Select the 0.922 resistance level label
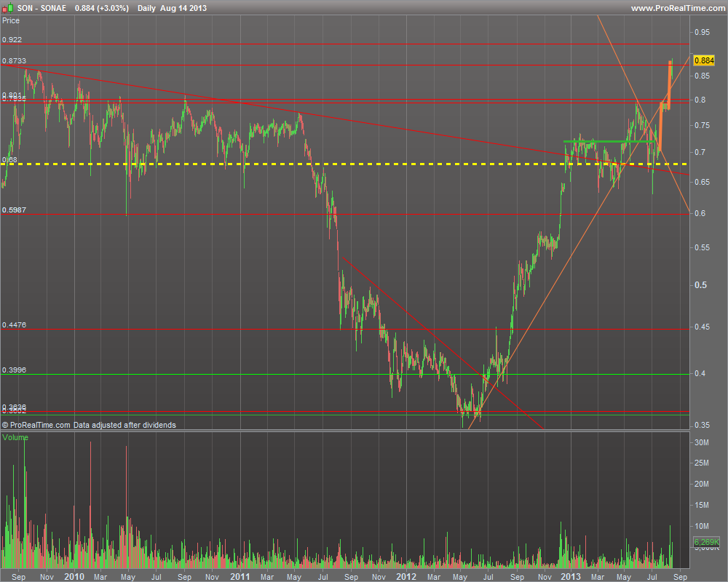The width and height of the screenshot is (728, 582). click(x=12, y=39)
